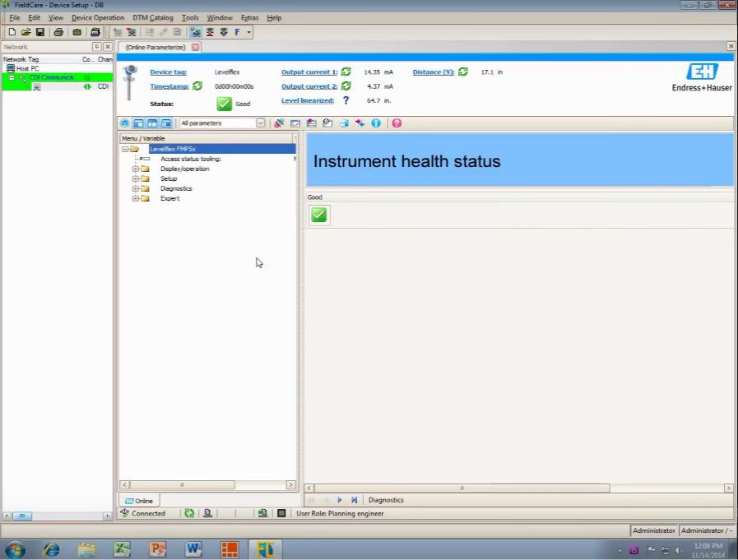Click the pink pen tool icon in DTM toolbar
Viewport: 738px width, 560px height.
click(x=279, y=123)
